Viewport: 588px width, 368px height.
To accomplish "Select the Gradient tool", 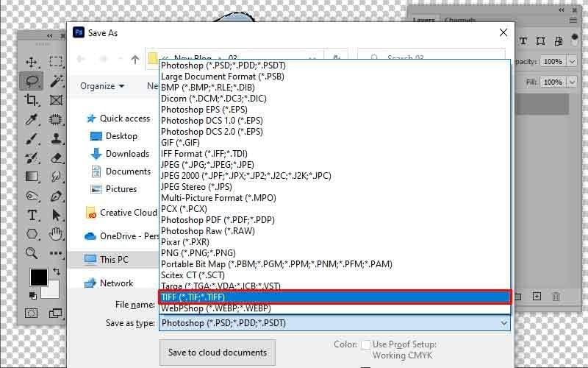I will click(x=32, y=177).
